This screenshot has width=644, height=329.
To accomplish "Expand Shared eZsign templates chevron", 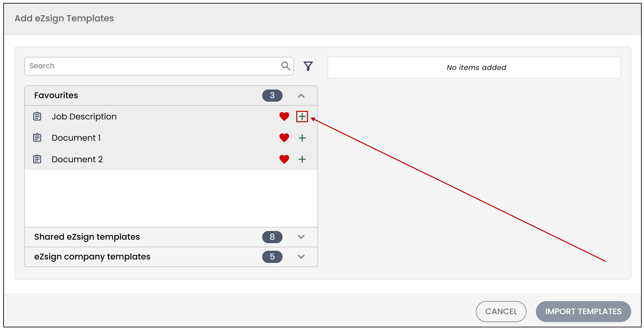I will (301, 237).
